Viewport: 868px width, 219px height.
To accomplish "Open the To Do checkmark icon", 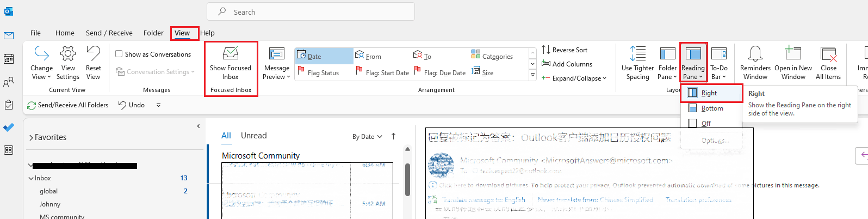I will (9, 127).
